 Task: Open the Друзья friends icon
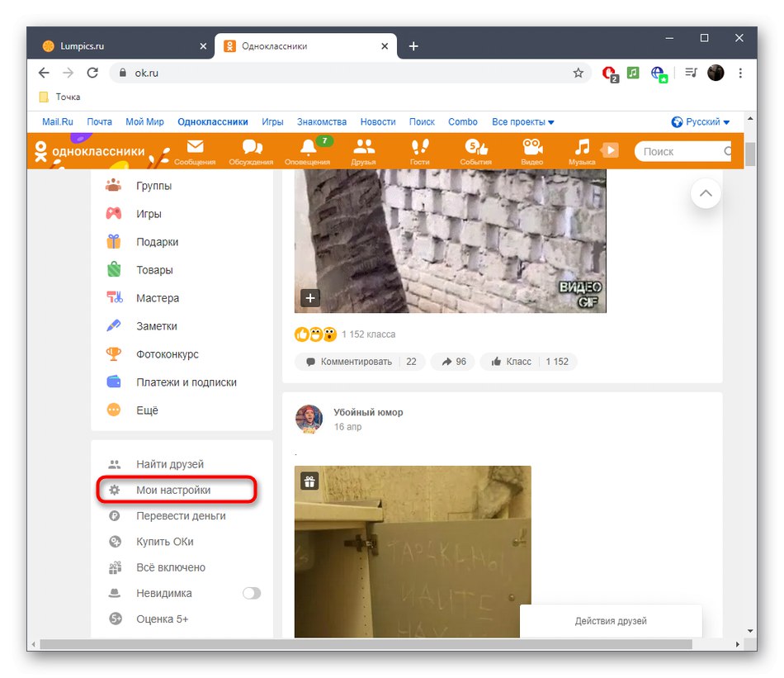363,152
